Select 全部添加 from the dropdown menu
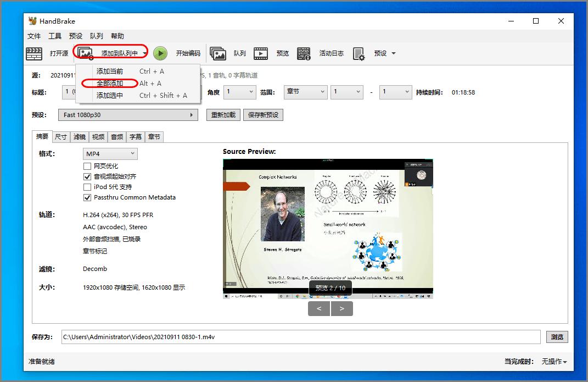Image resolution: width=588 pixels, height=382 pixels. pyautogui.click(x=110, y=84)
